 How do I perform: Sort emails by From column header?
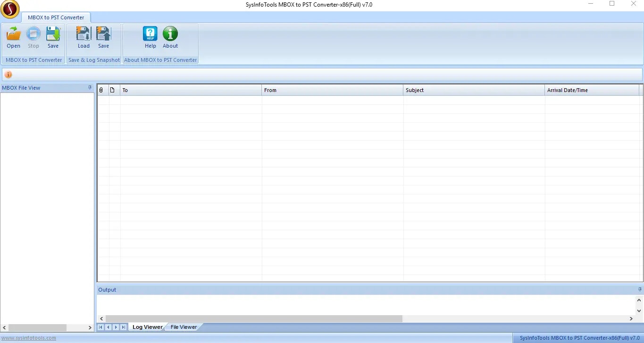[333, 90]
